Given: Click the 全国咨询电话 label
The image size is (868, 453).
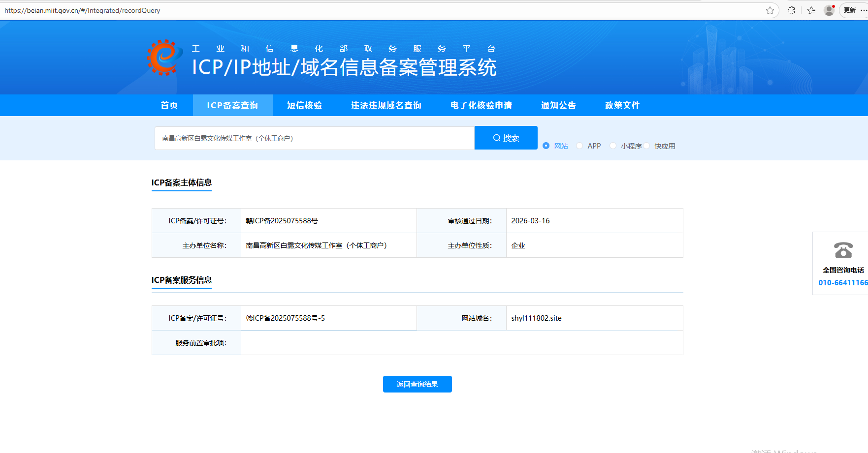Looking at the screenshot, I should pos(843,270).
